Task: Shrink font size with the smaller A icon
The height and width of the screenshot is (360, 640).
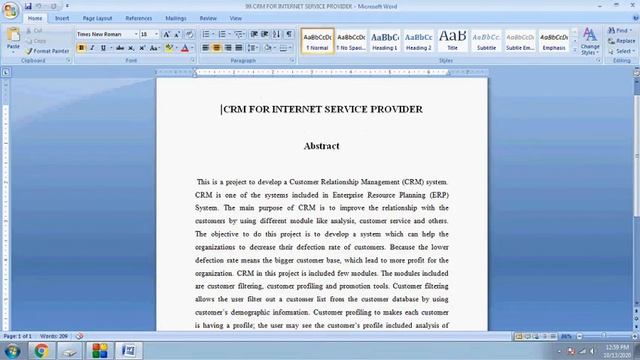Action: tap(177, 34)
